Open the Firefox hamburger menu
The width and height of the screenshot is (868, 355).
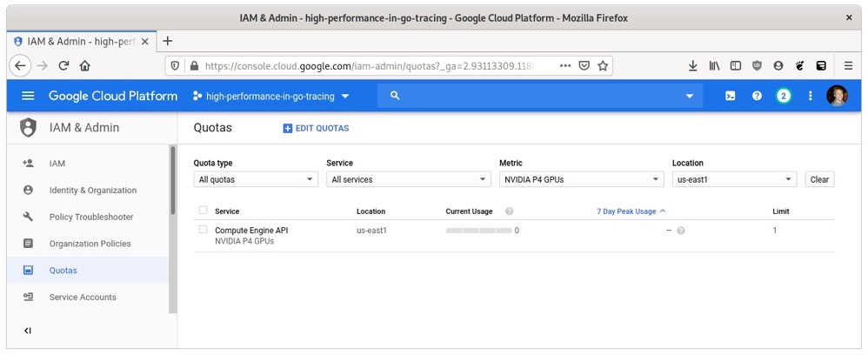pyautogui.click(x=848, y=66)
